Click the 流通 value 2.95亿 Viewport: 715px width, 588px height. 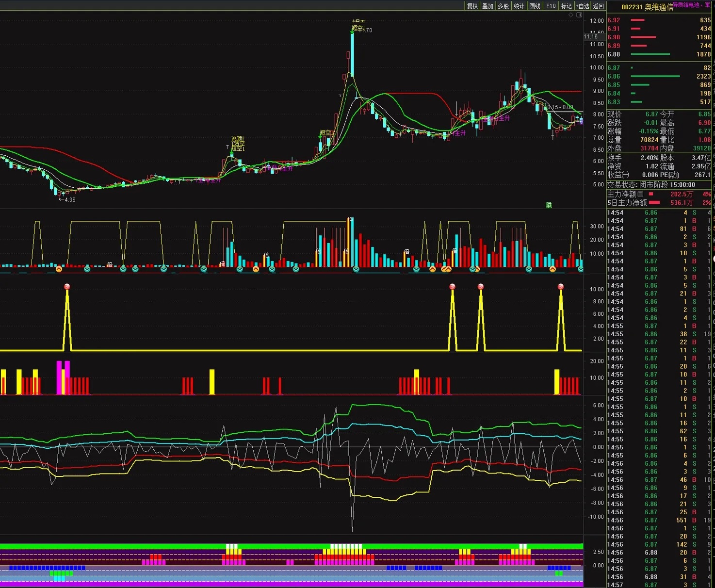pos(701,166)
